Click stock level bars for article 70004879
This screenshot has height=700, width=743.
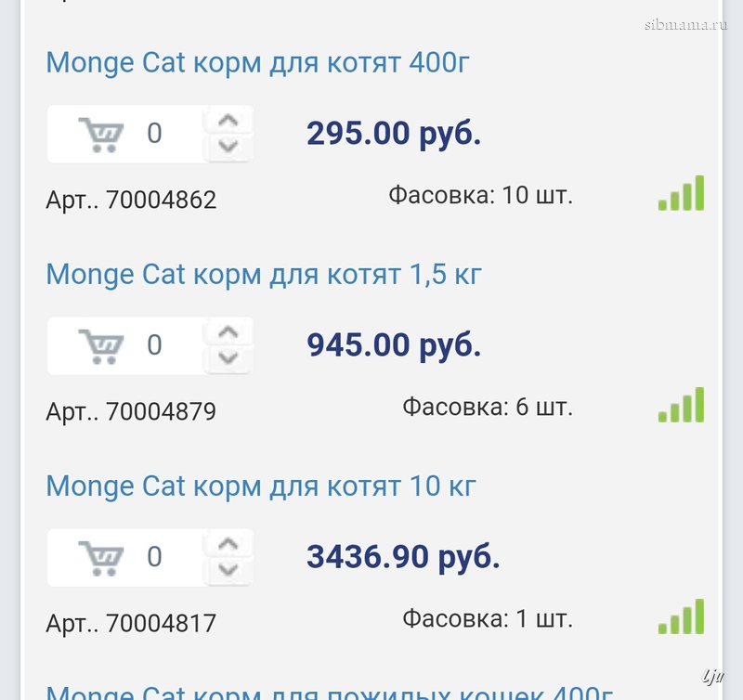682,406
